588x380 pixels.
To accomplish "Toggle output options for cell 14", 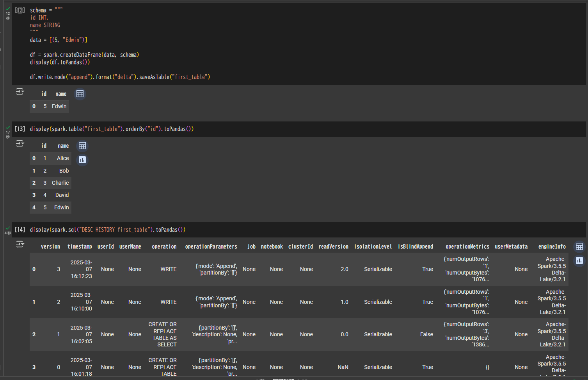I will pyautogui.click(x=20, y=244).
